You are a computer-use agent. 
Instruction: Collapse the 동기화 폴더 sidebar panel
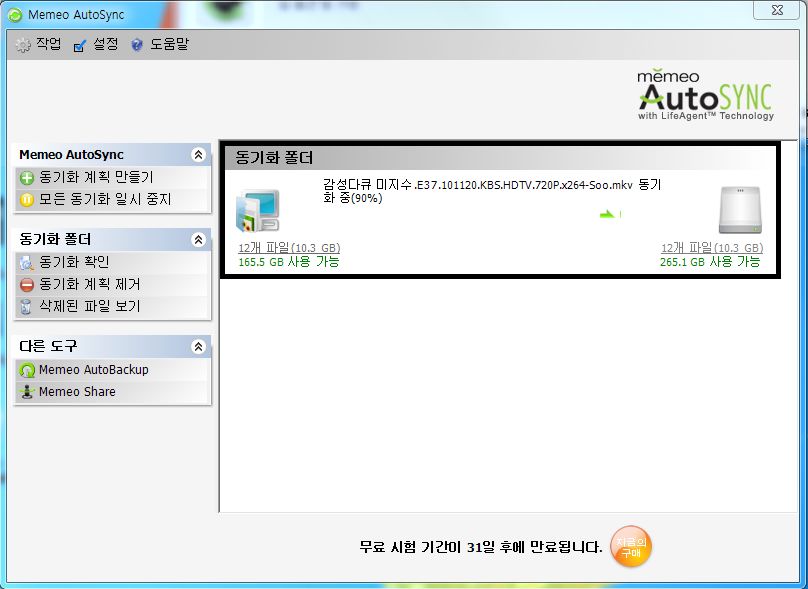tap(198, 240)
